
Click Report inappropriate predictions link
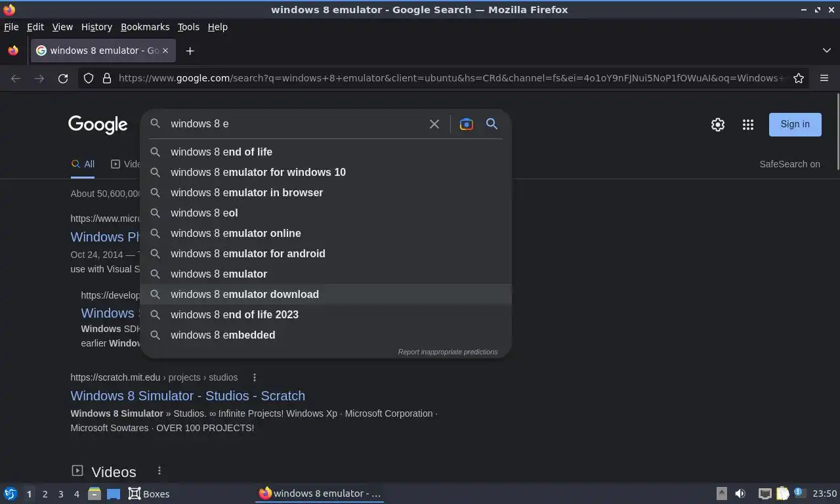pyautogui.click(x=448, y=352)
